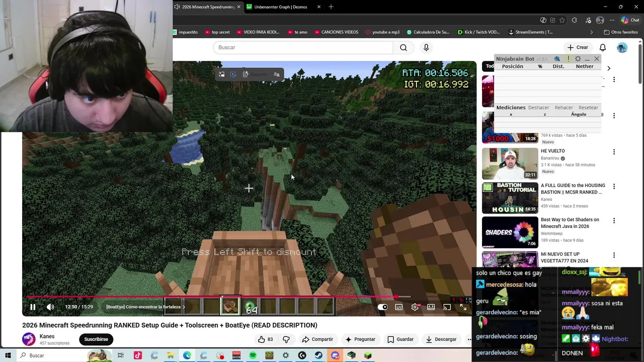Click the YouTube Buscar search field
This screenshot has height=362, width=644.
tap(303, 47)
